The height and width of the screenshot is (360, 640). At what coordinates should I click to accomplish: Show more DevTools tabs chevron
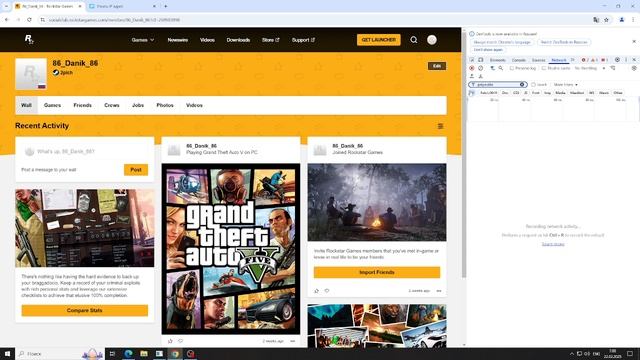(x=572, y=60)
